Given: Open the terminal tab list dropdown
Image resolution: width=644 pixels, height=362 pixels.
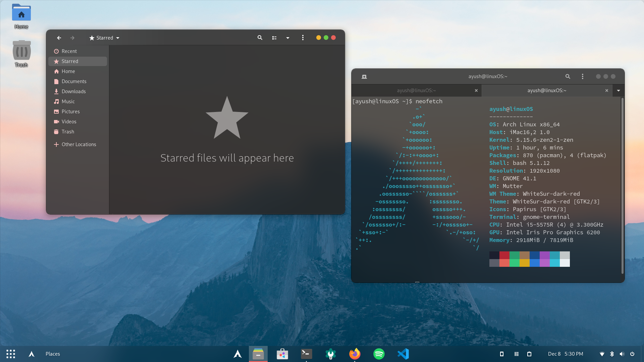Looking at the screenshot, I should (618, 90).
